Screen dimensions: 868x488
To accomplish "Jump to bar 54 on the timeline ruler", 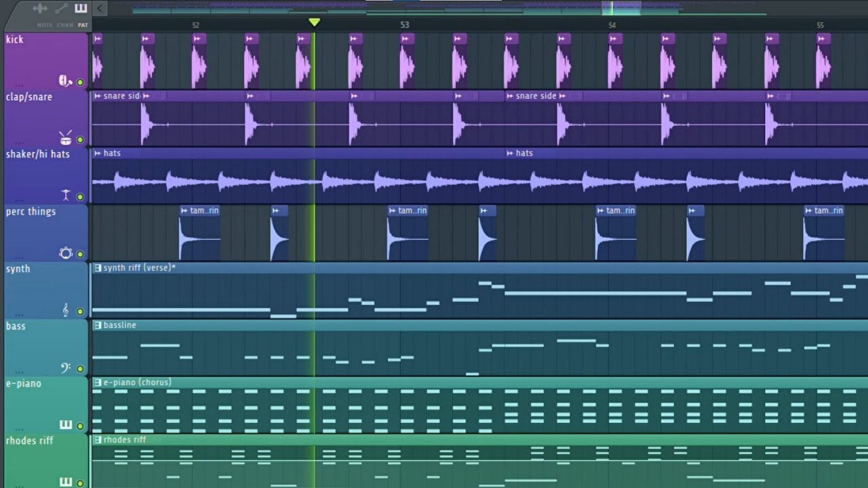I will pos(612,25).
